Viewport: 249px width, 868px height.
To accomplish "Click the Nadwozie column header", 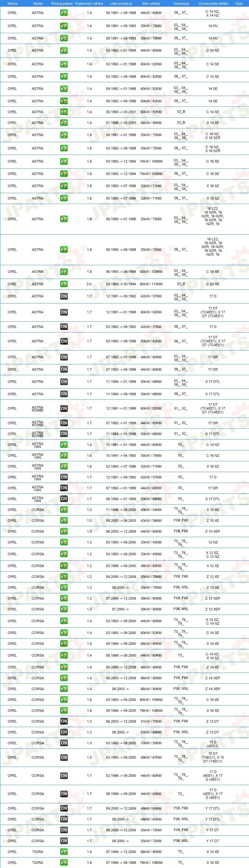I will pos(181,4).
